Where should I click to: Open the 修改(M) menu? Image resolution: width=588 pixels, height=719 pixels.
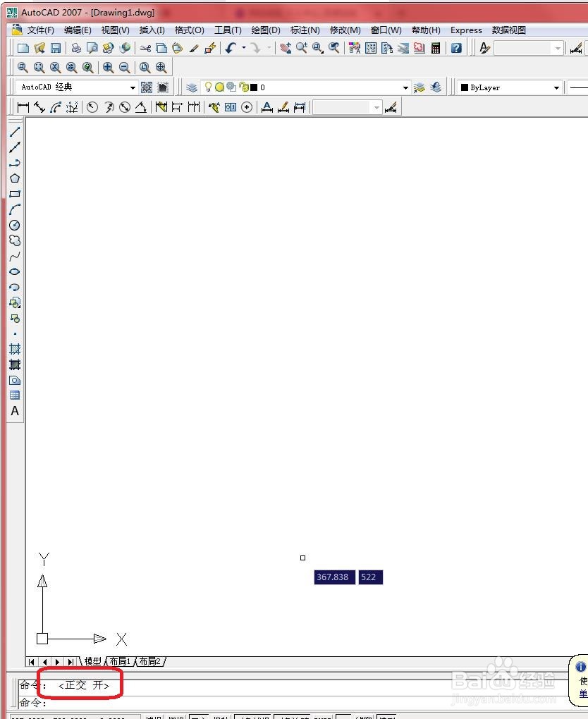(x=345, y=30)
